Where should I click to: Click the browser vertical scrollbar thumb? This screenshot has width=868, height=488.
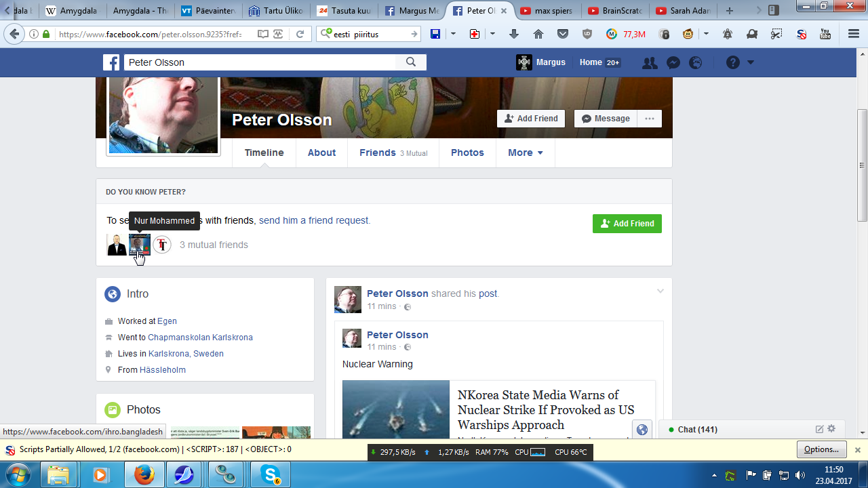click(x=862, y=165)
